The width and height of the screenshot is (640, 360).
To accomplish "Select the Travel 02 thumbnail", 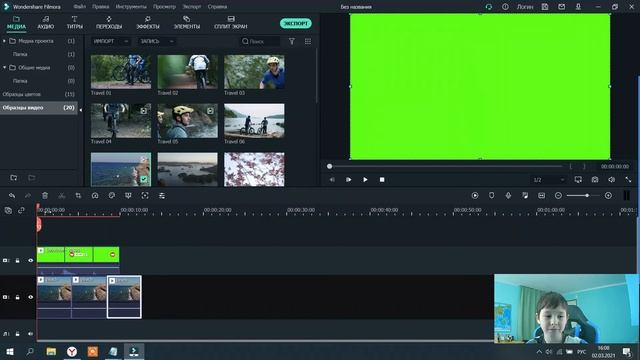I will click(x=187, y=72).
